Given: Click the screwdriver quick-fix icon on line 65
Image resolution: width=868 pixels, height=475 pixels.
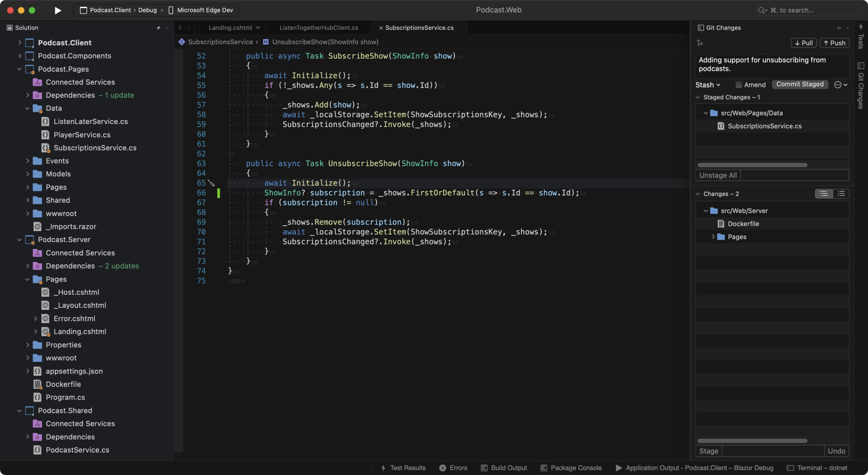Looking at the screenshot, I should coord(211,183).
